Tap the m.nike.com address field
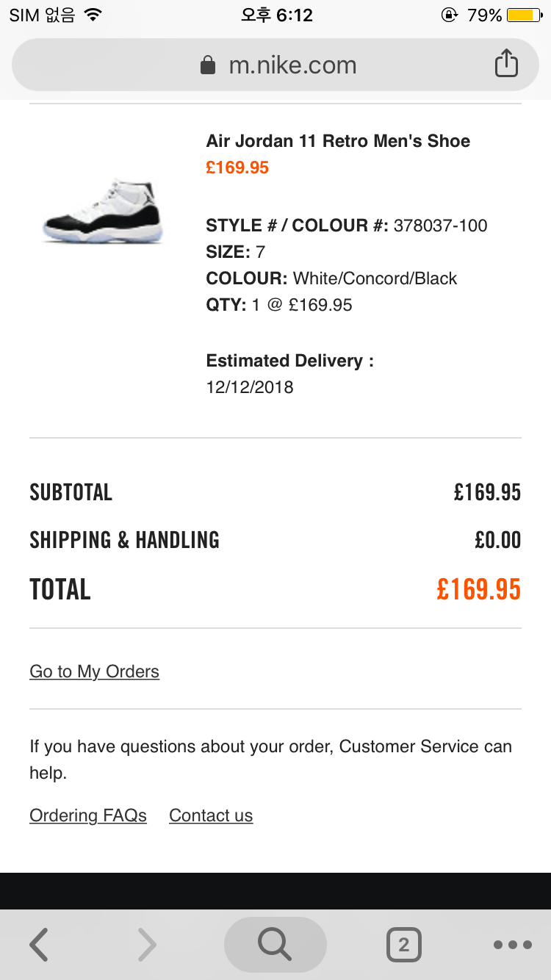 click(292, 65)
